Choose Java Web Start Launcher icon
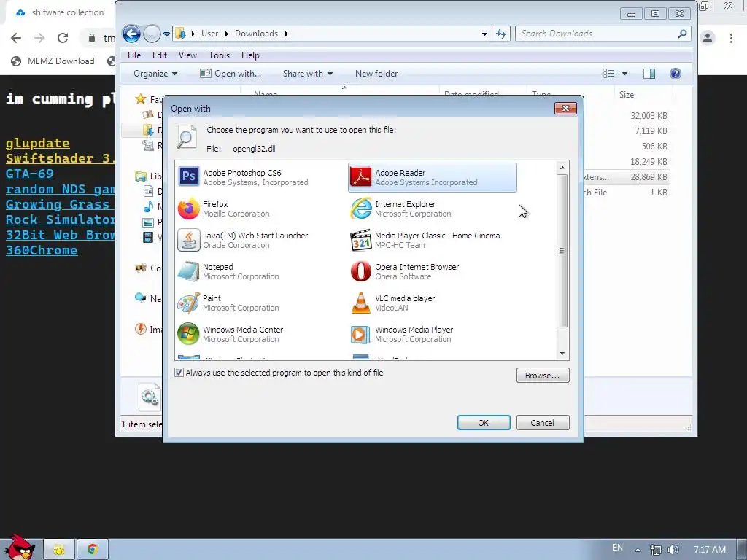 tap(189, 240)
